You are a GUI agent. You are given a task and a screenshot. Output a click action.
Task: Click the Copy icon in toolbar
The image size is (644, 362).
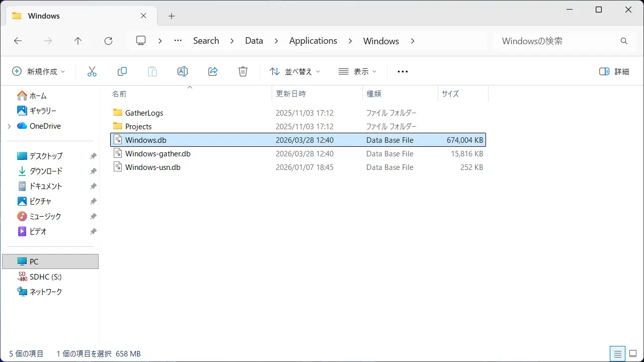[122, 71]
